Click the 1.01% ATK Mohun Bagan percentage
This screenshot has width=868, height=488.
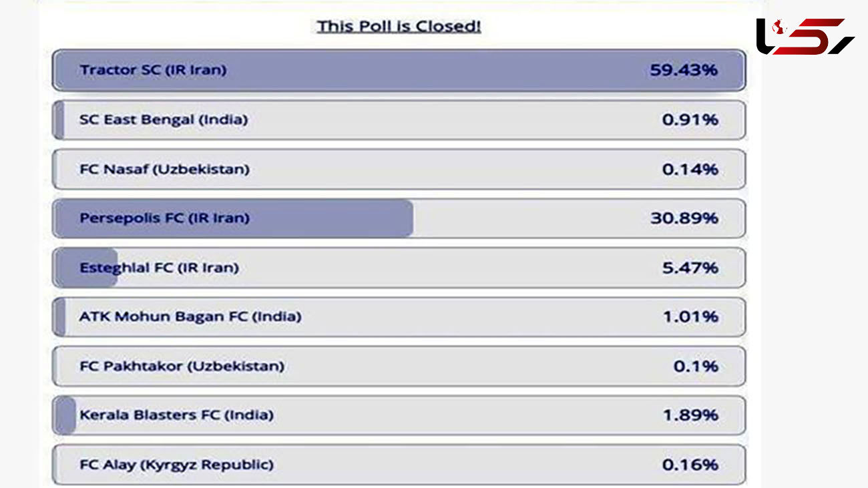tap(690, 316)
